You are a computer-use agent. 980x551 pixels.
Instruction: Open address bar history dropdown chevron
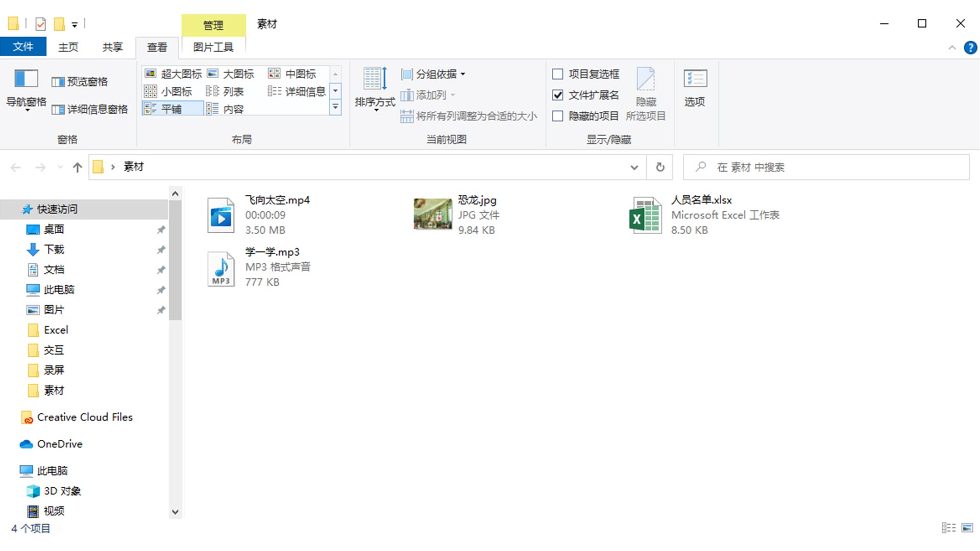(634, 167)
